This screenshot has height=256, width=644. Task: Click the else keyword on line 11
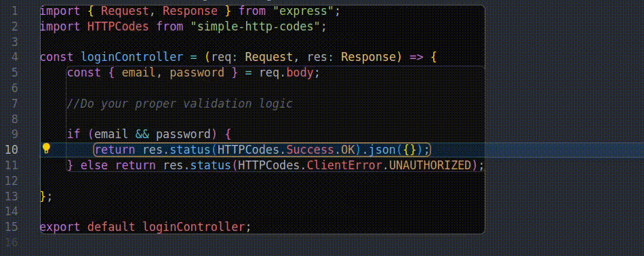pos(94,165)
